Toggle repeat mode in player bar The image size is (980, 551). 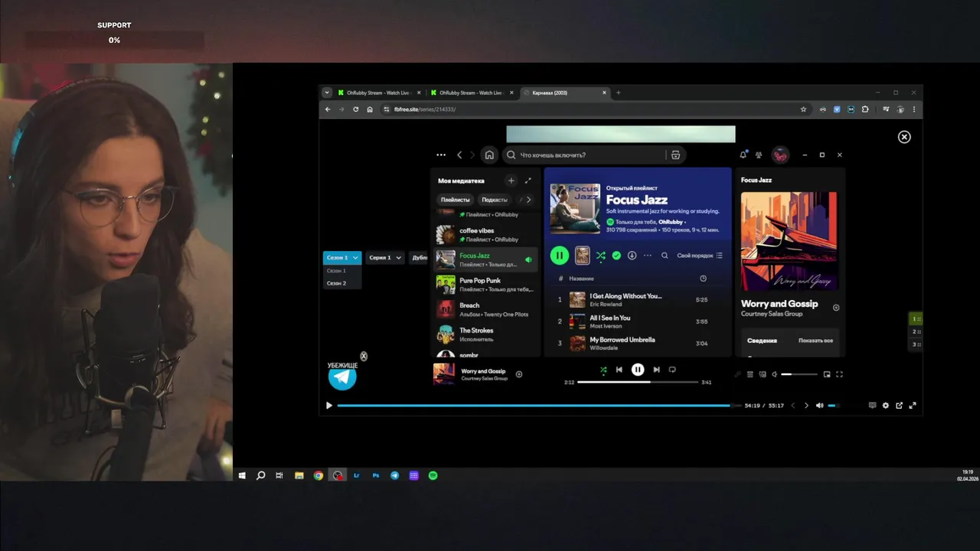(x=672, y=370)
